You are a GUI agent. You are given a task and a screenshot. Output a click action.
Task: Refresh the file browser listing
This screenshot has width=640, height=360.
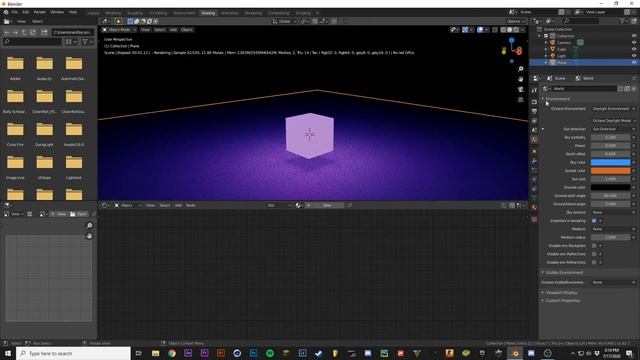[x=33, y=32]
